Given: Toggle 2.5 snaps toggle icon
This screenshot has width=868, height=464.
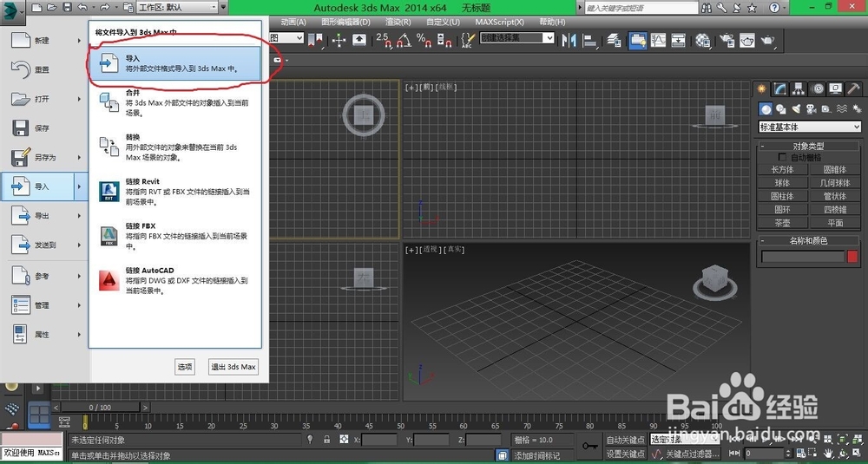Looking at the screenshot, I should click(383, 40).
